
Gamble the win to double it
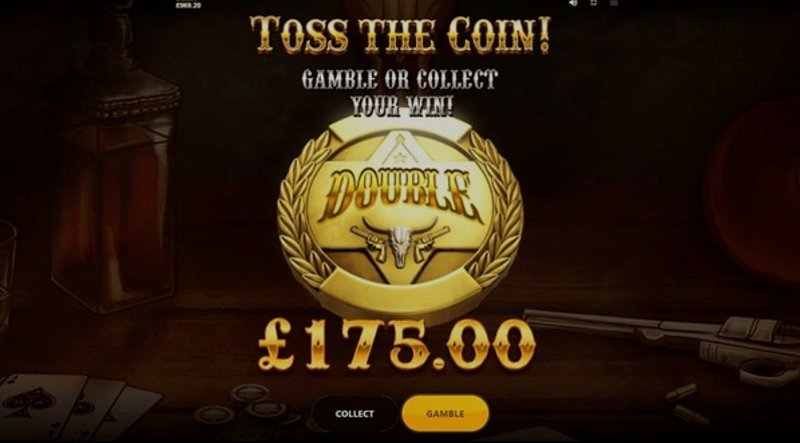tap(445, 413)
